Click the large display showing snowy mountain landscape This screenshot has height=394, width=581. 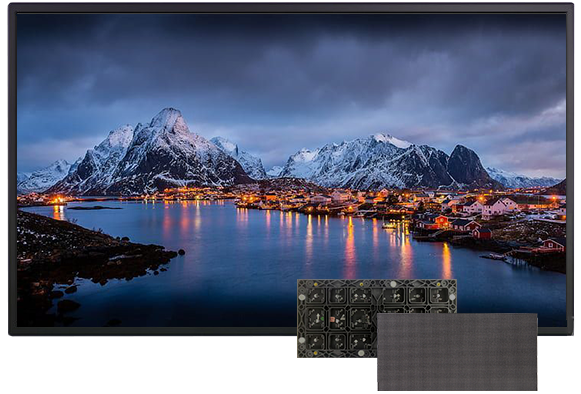pyautogui.click(x=291, y=169)
